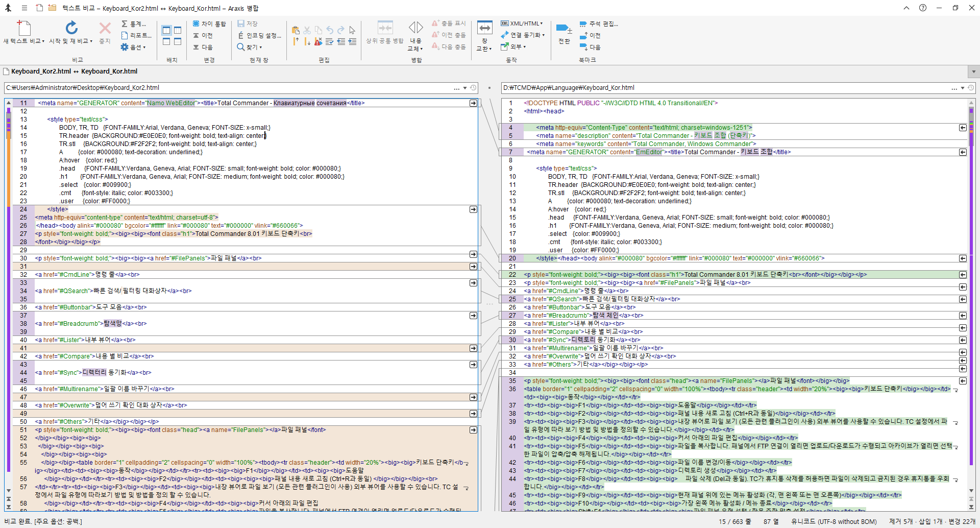The image size is (980, 528).
Task: Click the decrease indent icon
Action: [341, 41]
